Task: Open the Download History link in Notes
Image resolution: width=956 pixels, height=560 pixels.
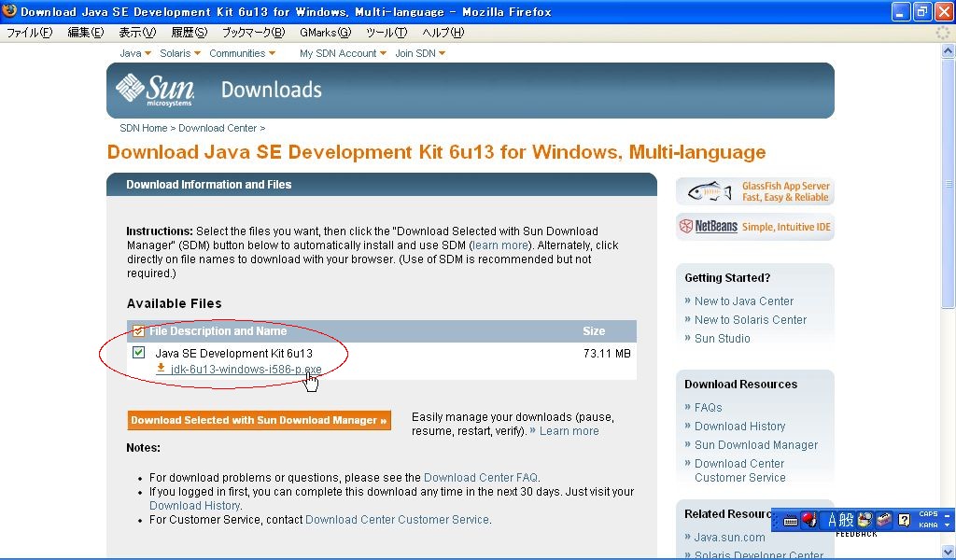Action: click(x=194, y=505)
